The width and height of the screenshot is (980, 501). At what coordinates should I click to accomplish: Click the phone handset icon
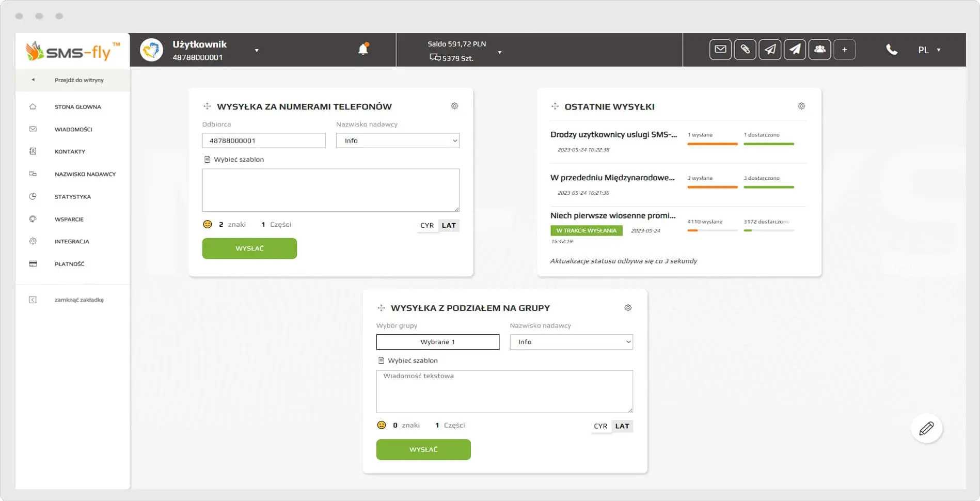[x=892, y=50]
